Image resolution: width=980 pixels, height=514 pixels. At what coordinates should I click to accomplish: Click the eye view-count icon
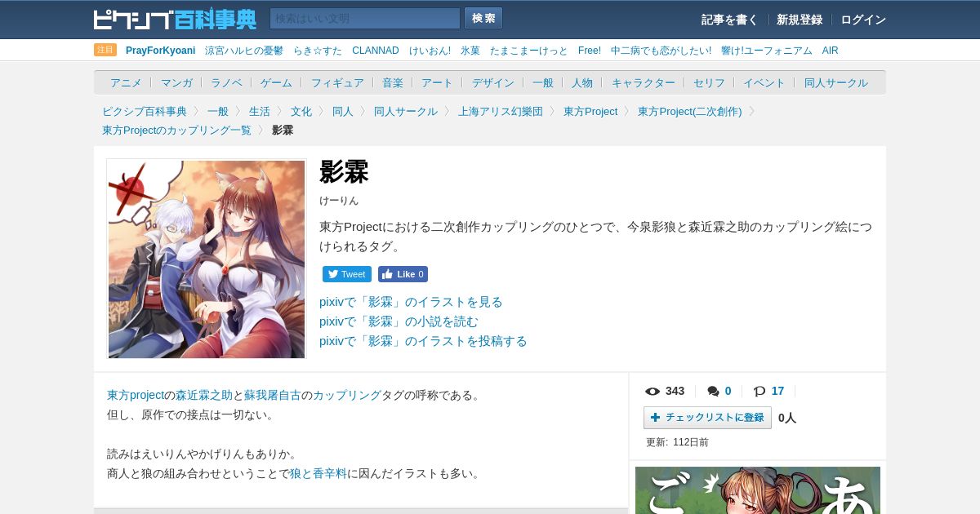653,391
